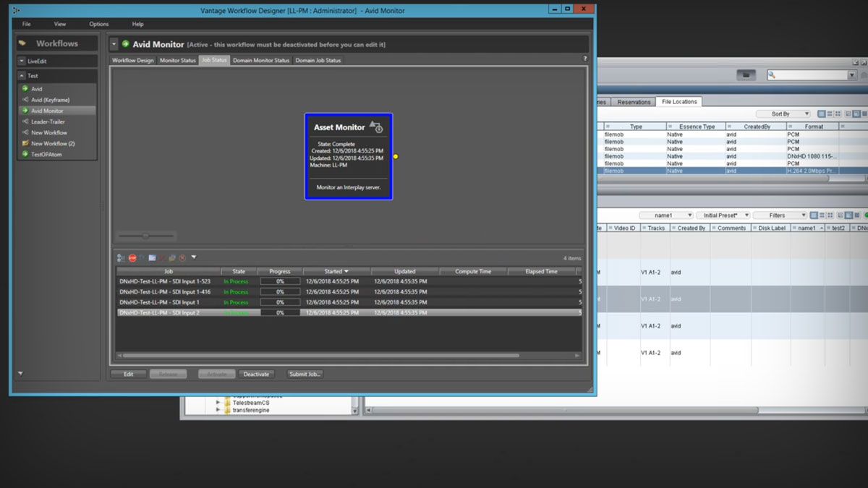
Task: Click the folder button beside Interplay search box
Action: click(746, 74)
